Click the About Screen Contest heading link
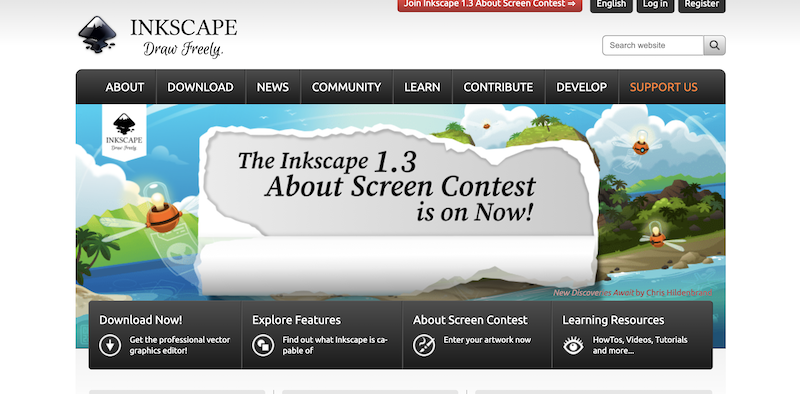 coord(470,320)
